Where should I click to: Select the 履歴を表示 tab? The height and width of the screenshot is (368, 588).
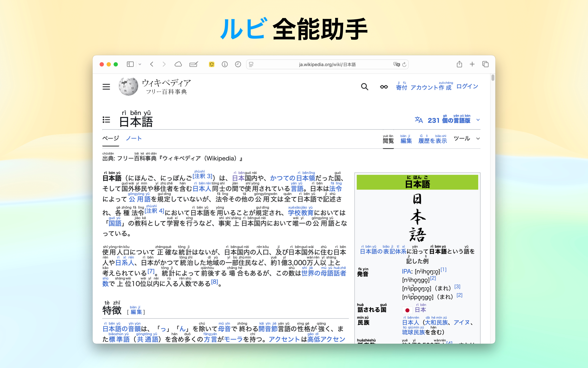pyautogui.click(x=433, y=141)
